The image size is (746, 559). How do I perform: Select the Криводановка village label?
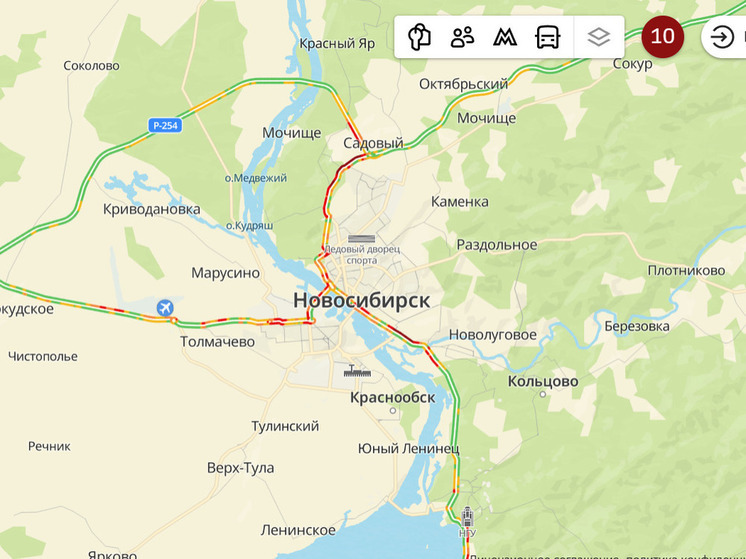tap(152, 209)
